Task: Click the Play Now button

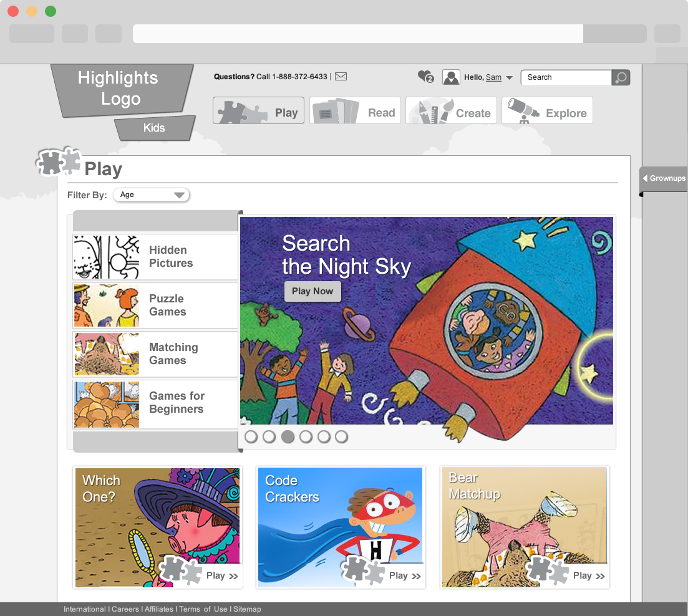Action: pos(313,291)
